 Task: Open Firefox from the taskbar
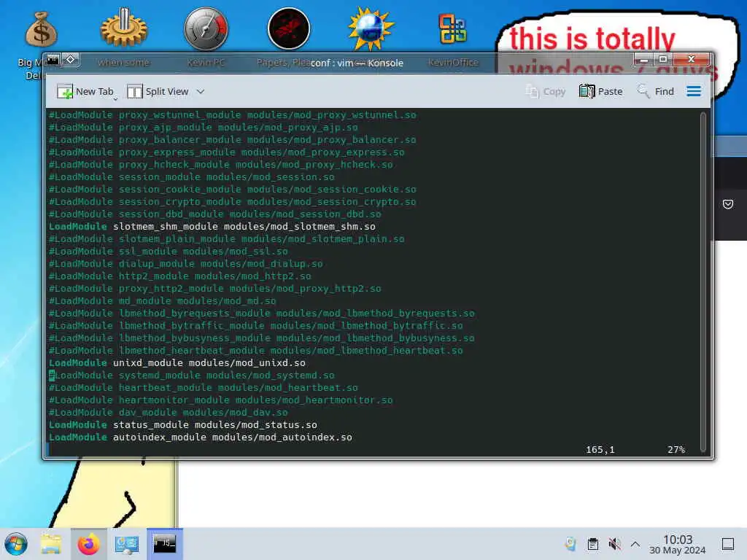point(88,544)
